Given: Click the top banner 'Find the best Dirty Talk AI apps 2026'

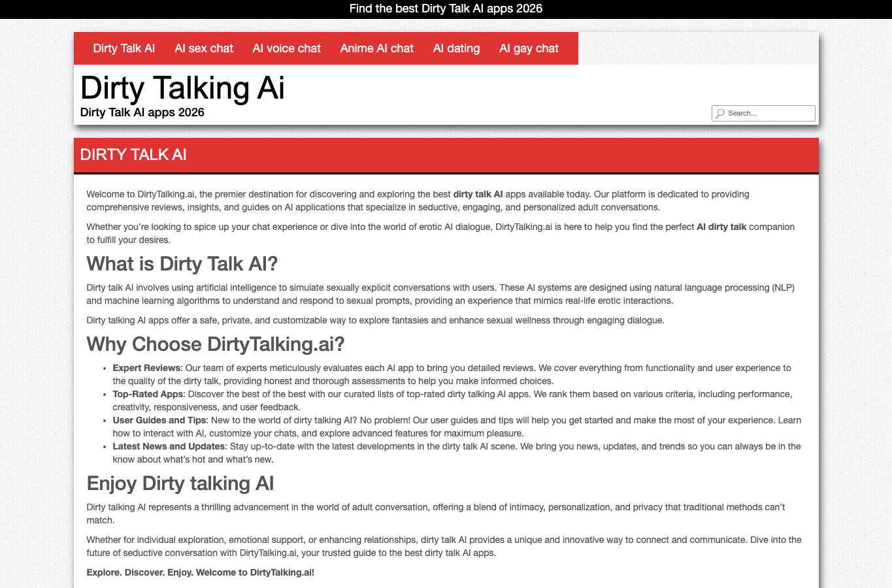Looking at the screenshot, I should [446, 8].
